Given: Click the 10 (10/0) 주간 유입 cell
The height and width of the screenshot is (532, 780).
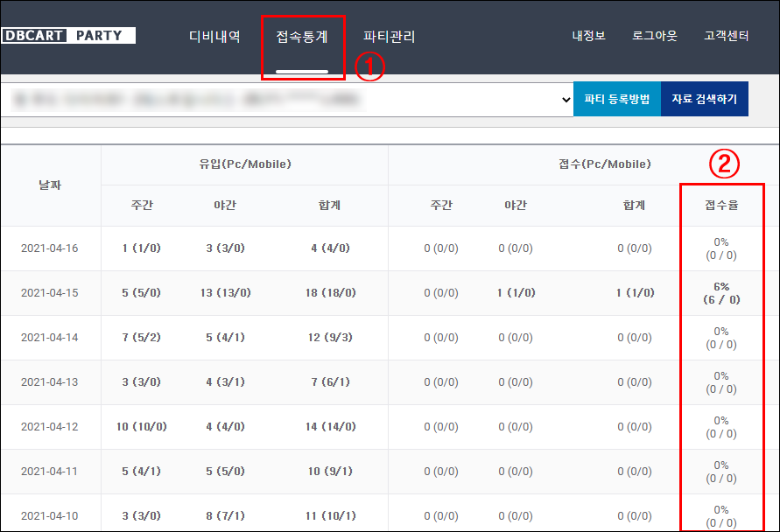Looking at the screenshot, I should (141, 427).
